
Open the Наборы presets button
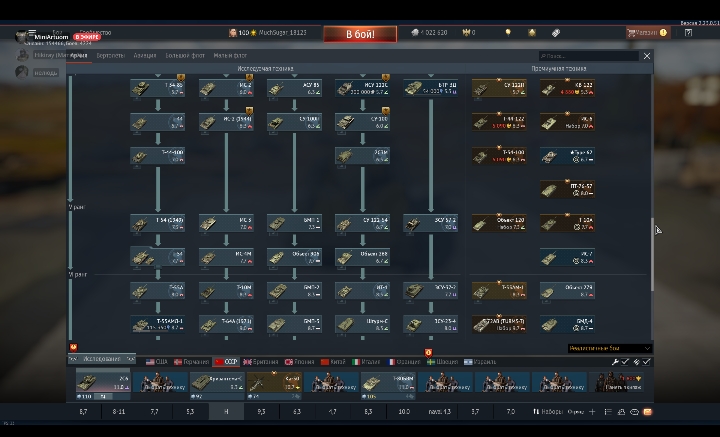click(547, 412)
